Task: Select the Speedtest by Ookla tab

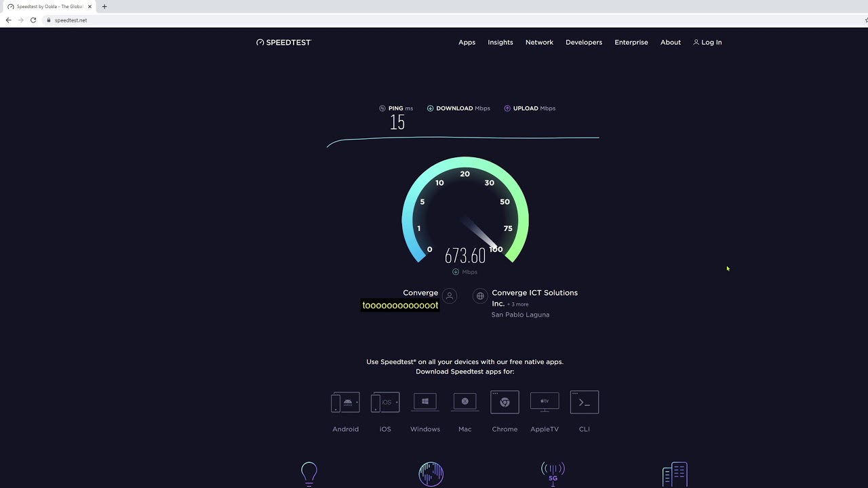Action: tap(49, 7)
